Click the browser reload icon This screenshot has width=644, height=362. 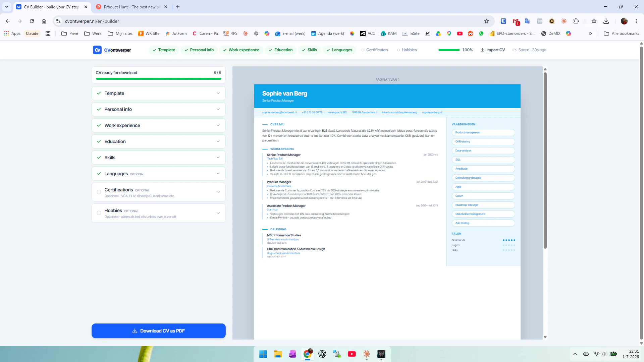click(32, 21)
